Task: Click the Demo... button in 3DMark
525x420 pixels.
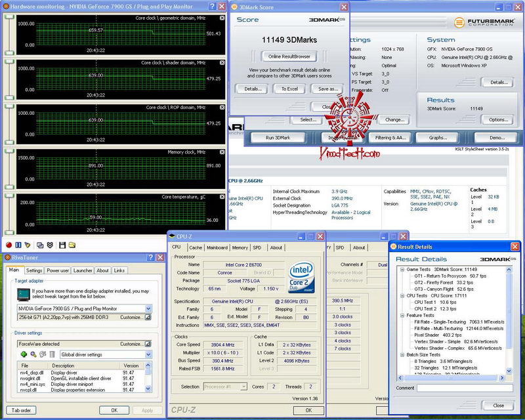Action: [497, 138]
